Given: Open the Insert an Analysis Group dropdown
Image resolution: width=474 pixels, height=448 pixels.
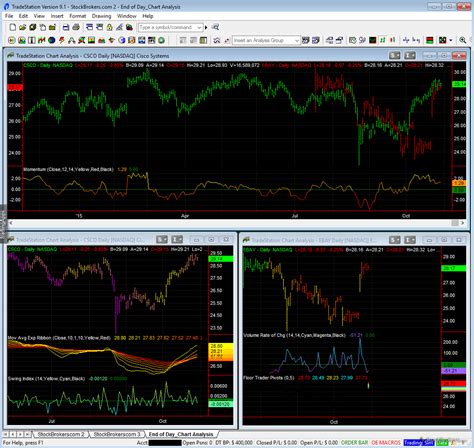Looking at the screenshot, I should pos(297,40).
